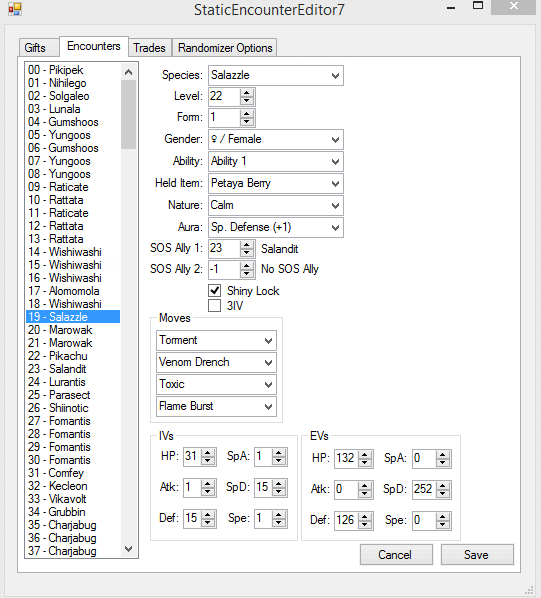Increase the HP IV value
Viewport: 541px width, 598px height.
coord(208,453)
